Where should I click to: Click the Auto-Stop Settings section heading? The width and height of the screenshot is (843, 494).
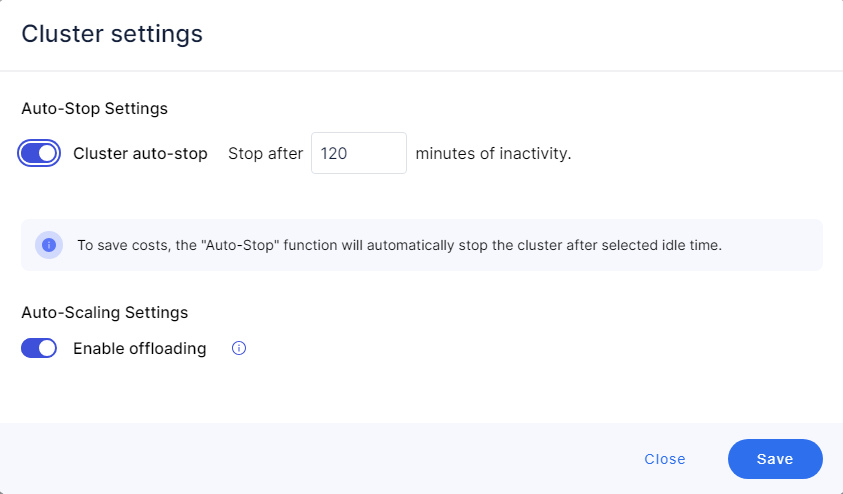pyautogui.click(x=94, y=108)
